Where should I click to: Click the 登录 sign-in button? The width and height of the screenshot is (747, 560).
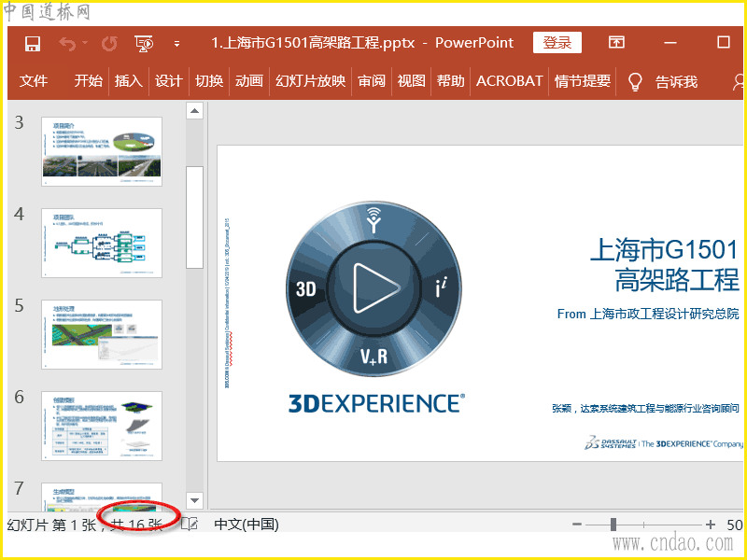click(x=557, y=43)
